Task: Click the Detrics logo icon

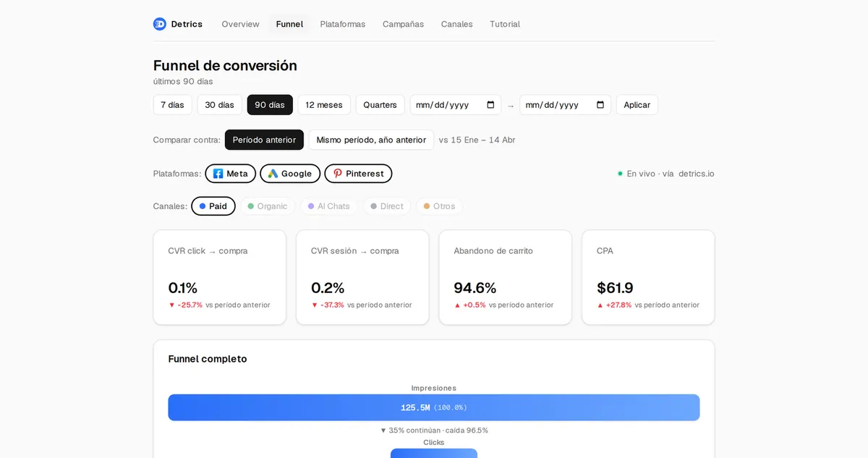Action: pos(160,24)
